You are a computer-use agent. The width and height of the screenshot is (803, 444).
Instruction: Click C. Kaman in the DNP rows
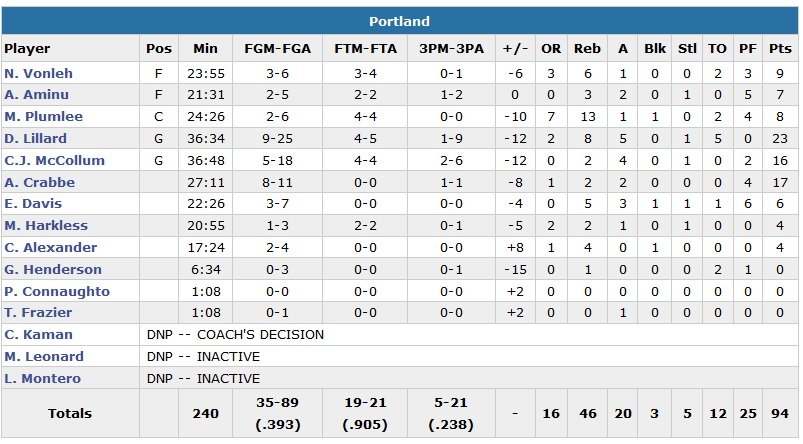point(38,335)
